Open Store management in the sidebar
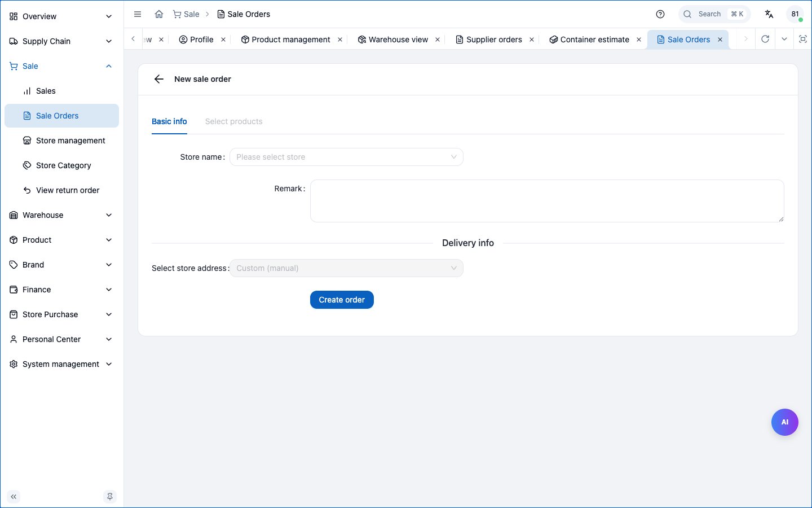The image size is (812, 508). [x=61, y=141]
